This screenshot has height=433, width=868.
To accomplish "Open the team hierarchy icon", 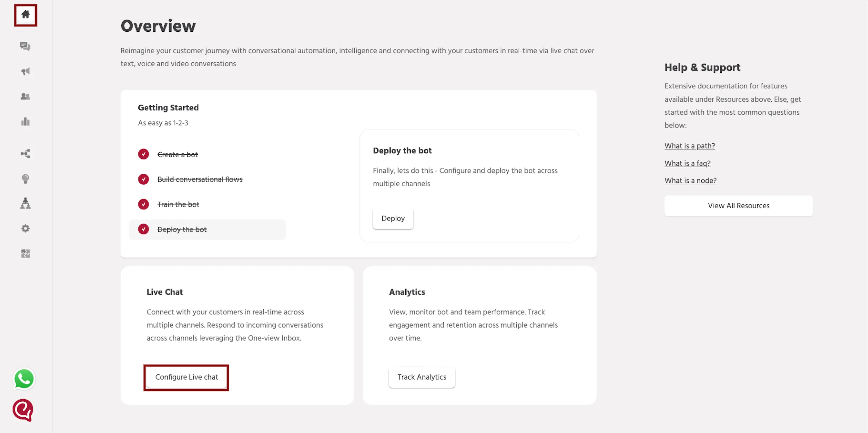I will tap(25, 203).
